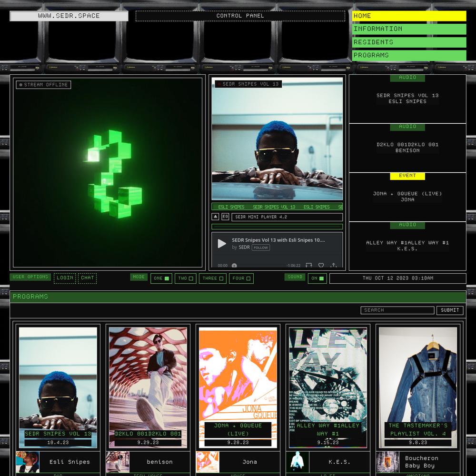This screenshot has height=476, width=476.
Task: Click the Esli Snipes resident name
Action: [70, 462]
